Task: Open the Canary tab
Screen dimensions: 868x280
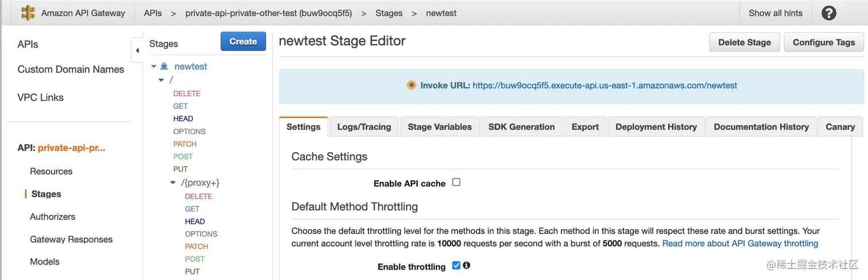Action: (840, 127)
